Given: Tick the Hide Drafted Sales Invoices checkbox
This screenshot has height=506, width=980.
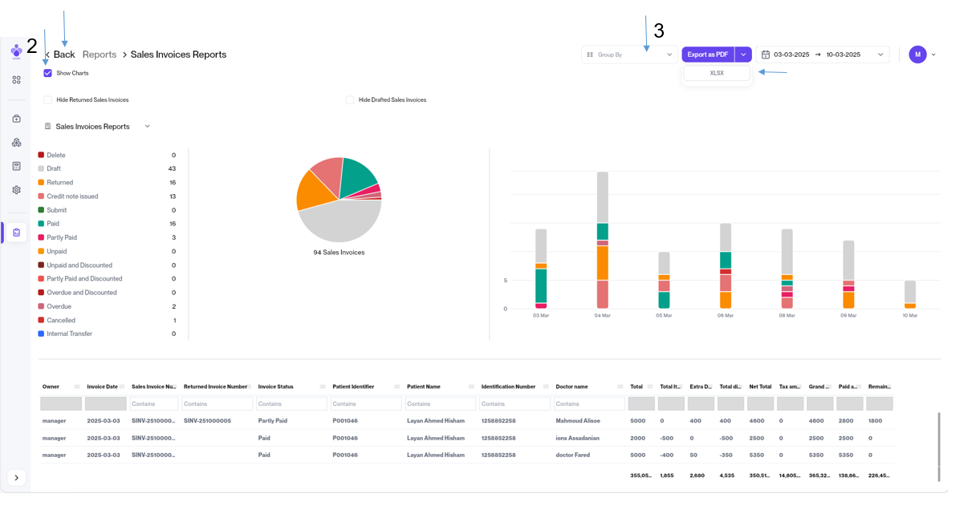Looking at the screenshot, I should coord(350,100).
